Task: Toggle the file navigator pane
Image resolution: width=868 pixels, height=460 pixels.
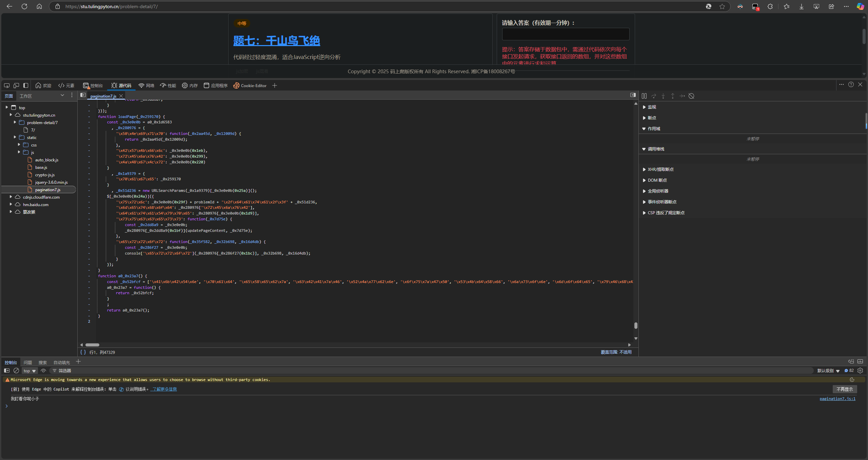Action: pos(83,95)
